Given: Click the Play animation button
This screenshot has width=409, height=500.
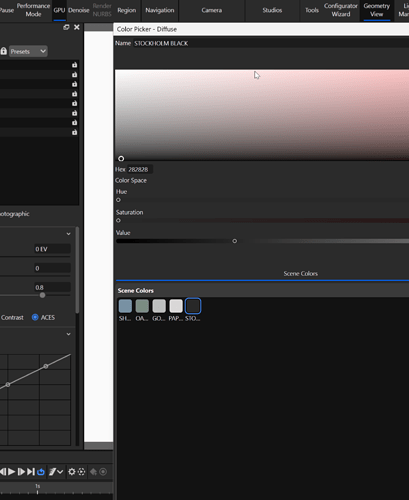Looking at the screenshot, I should point(11,472).
